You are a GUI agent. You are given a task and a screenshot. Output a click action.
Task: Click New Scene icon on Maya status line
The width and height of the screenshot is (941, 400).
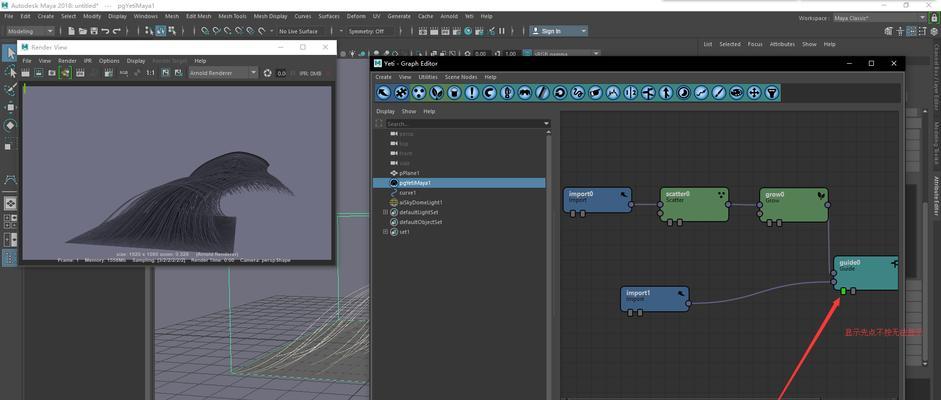pos(72,31)
